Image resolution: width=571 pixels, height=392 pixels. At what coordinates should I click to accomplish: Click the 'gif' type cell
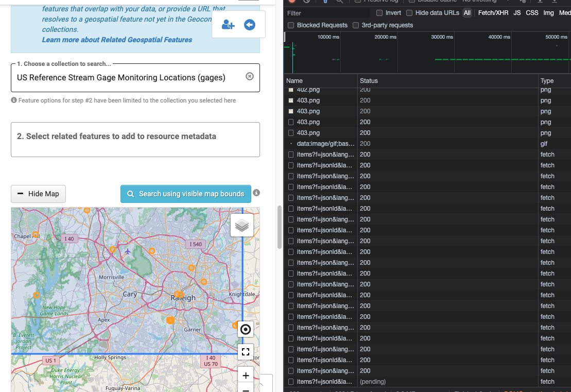tap(544, 144)
